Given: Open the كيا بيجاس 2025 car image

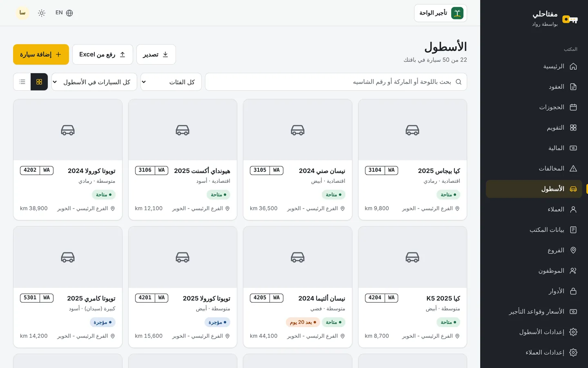Looking at the screenshot, I should point(412,130).
